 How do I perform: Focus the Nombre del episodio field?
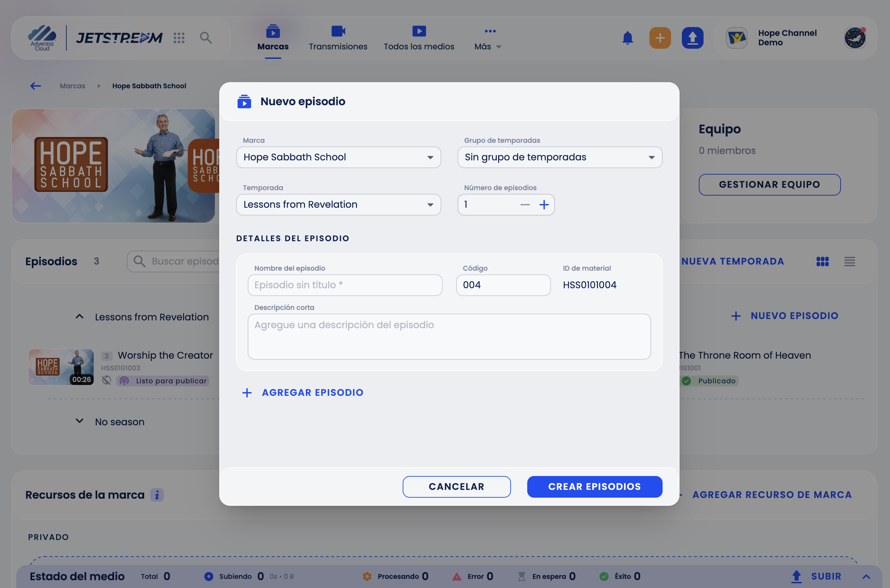[345, 286]
